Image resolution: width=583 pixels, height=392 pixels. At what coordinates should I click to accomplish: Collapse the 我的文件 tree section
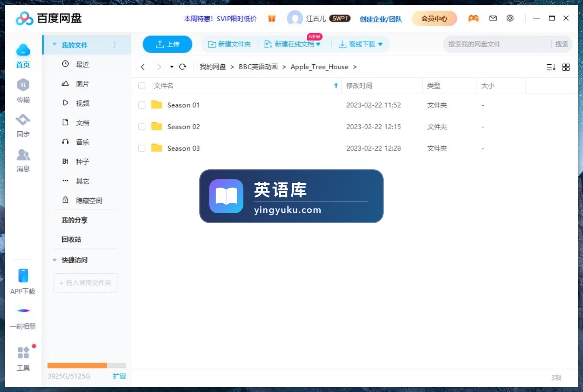click(x=54, y=44)
